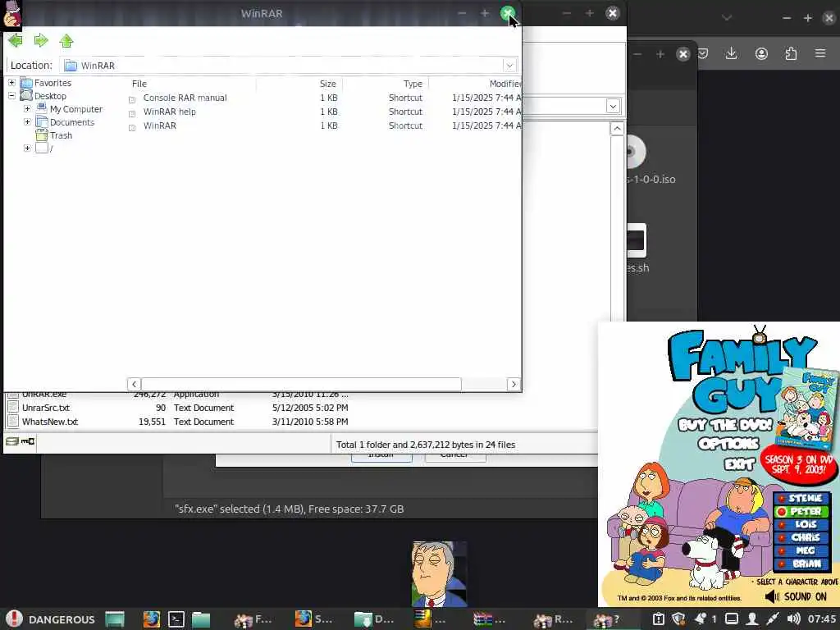Viewport: 840px width, 630px height.
Task: Select the WinRAR shortcut in the file list
Action: coord(160,126)
